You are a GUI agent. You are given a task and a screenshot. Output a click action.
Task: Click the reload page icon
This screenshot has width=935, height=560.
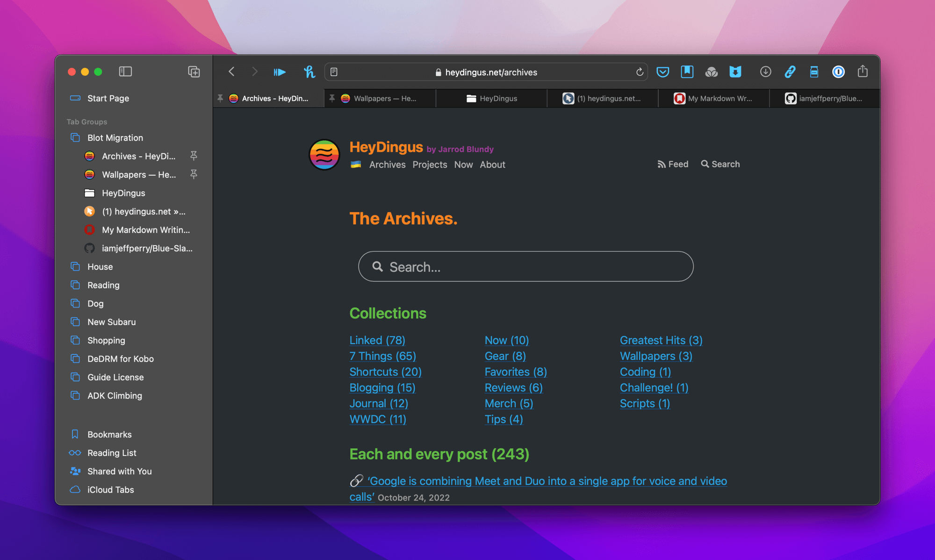click(x=640, y=72)
